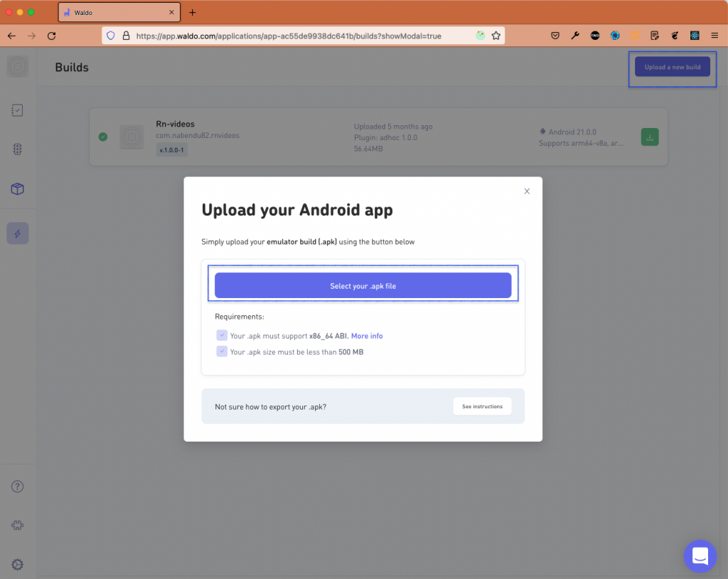This screenshot has height=579, width=728.
Task: Click the Rn-videos build name
Action: 175,124
